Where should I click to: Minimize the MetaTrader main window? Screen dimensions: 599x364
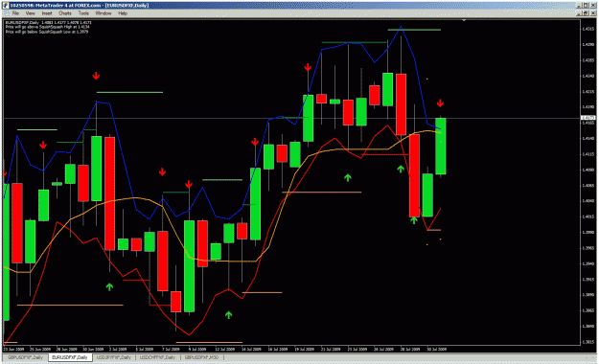coord(580,6)
